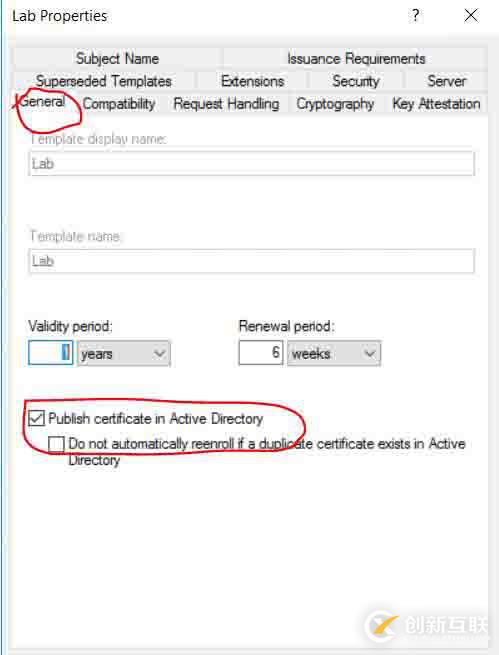Select the General tab
This screenshot has height=655, width=499.
[42, 102]
